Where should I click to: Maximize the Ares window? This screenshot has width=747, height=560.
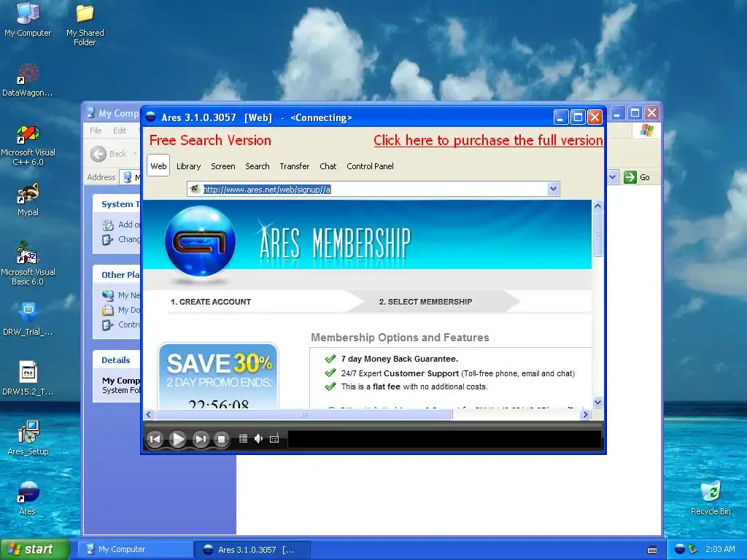(578, 117)
